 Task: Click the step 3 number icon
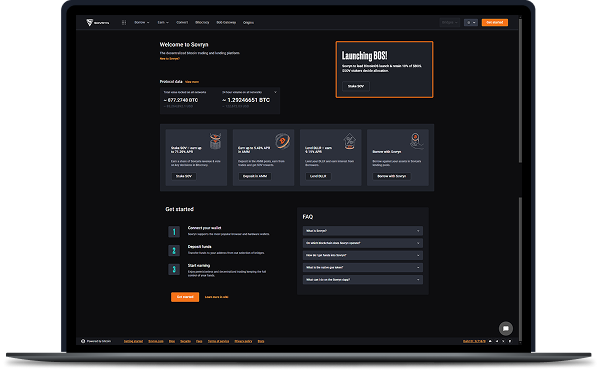[174, 269]
